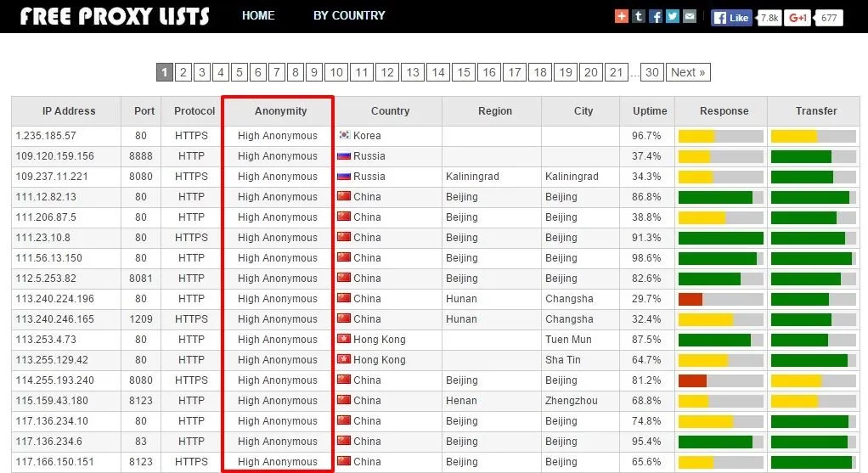Click the 677 Google plus counter
The image size is (868, 473).
[x=829, y=18]
